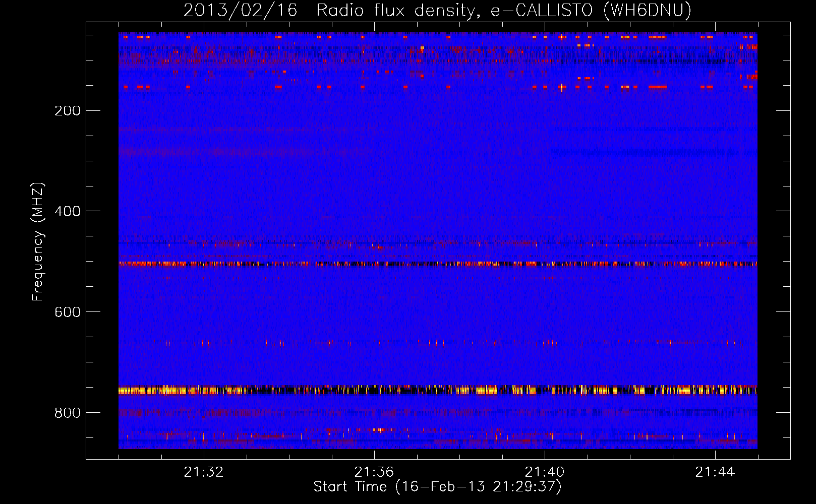Click the 'Frequency (MHZ)' y-axis label
Viewport: 816px width, 504px height.
point(37,242)
